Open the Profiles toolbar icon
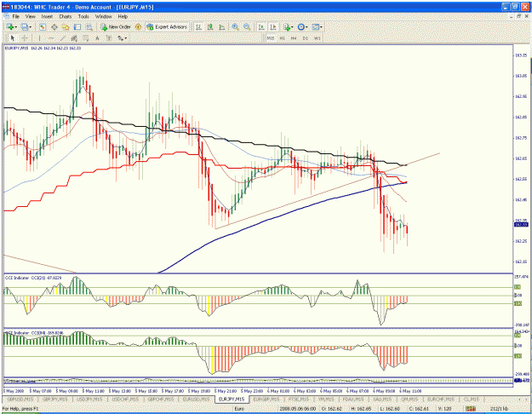This screenshot has height=414, width=532. (25, 26)
